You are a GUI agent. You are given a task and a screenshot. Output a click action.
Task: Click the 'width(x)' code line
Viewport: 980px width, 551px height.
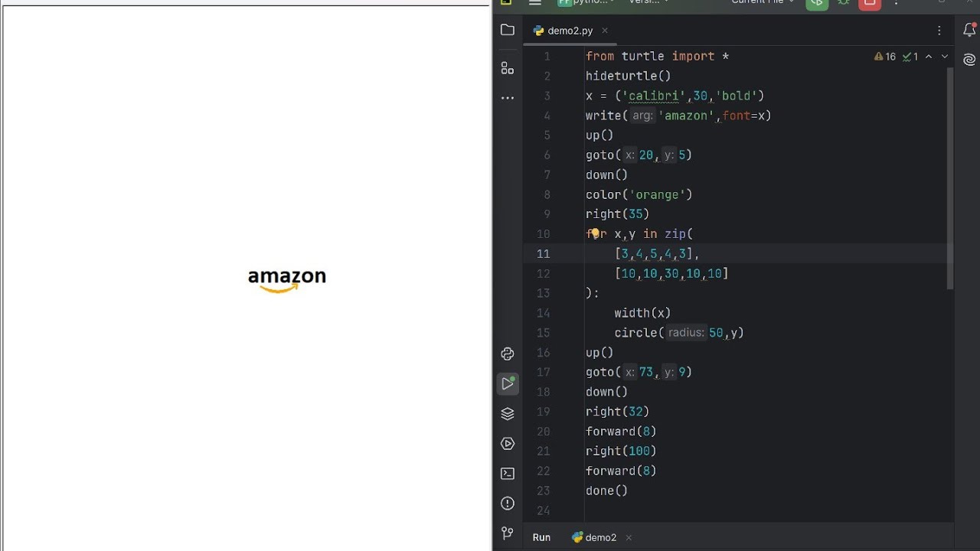[x=642, y=313]
